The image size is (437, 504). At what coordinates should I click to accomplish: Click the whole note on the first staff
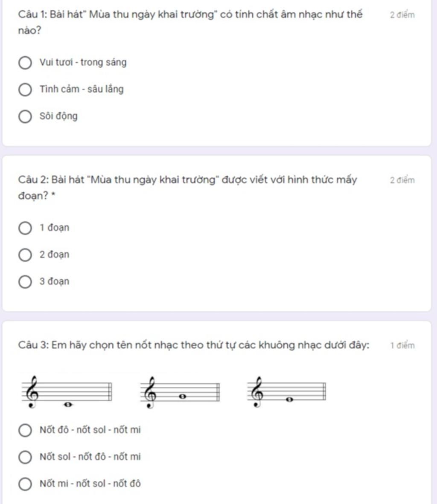coord(67,405)
